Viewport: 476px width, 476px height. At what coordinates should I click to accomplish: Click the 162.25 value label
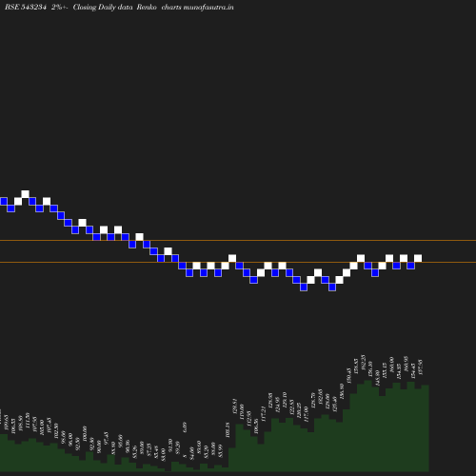coord(364,363)
